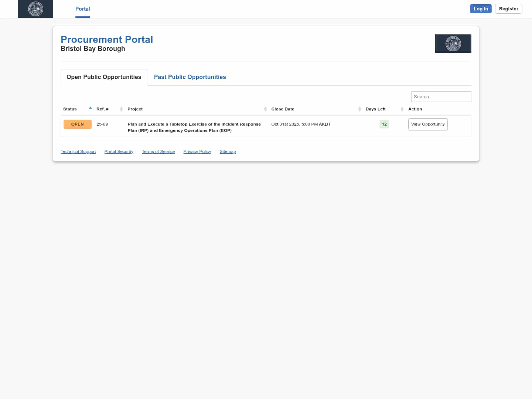Focus the Search input field
The width and height of the screenshot is (532, 399).
pos(441,96)
